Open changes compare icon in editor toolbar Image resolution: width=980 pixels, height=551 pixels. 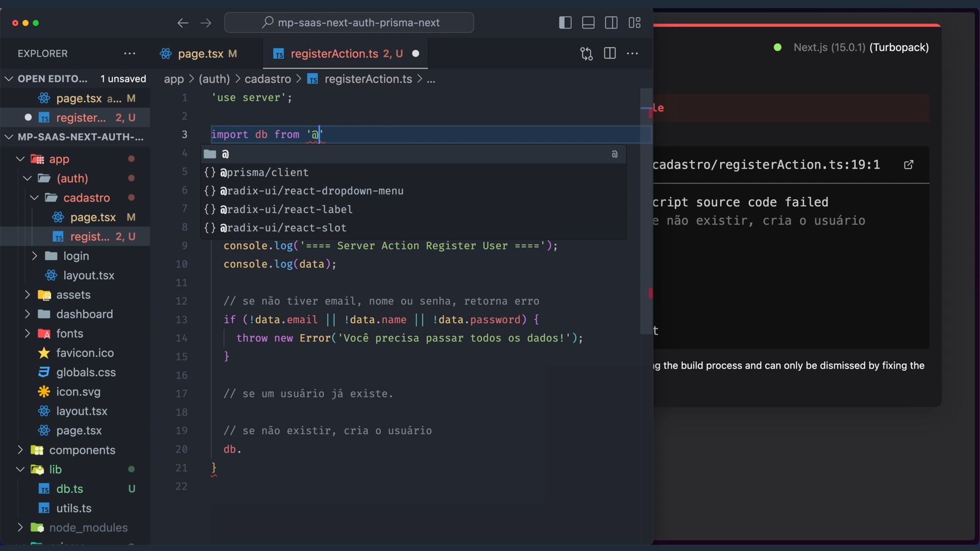[586, 54]
